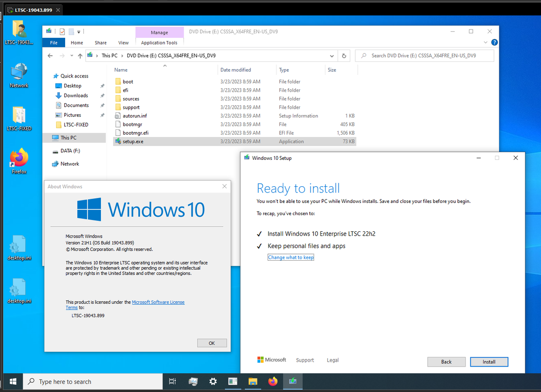The image size is (541, 392).
Task: Open Legal link in Setup window
Action: [x=333, y=360]
